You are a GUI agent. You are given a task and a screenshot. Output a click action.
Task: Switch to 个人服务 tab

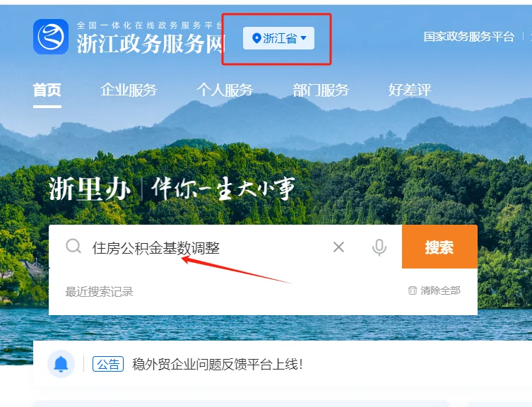point(225,90)
